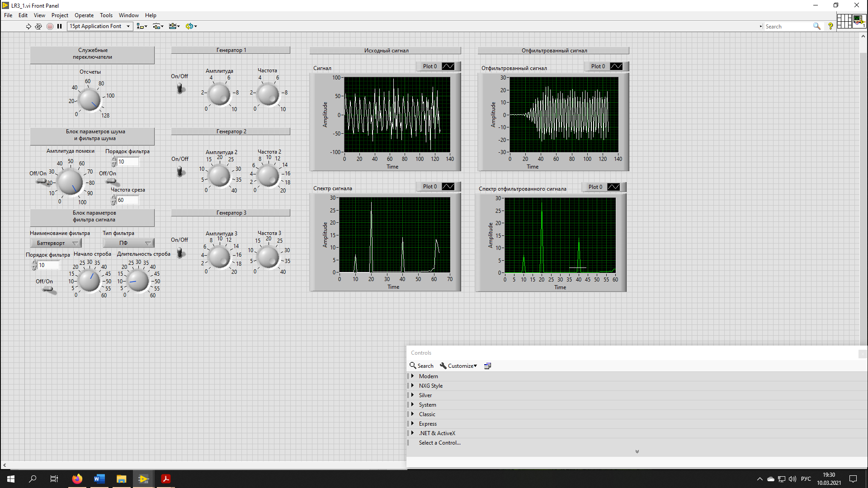
Task: Click Порядок фильтра noise value field
Action: click(128, 162)
